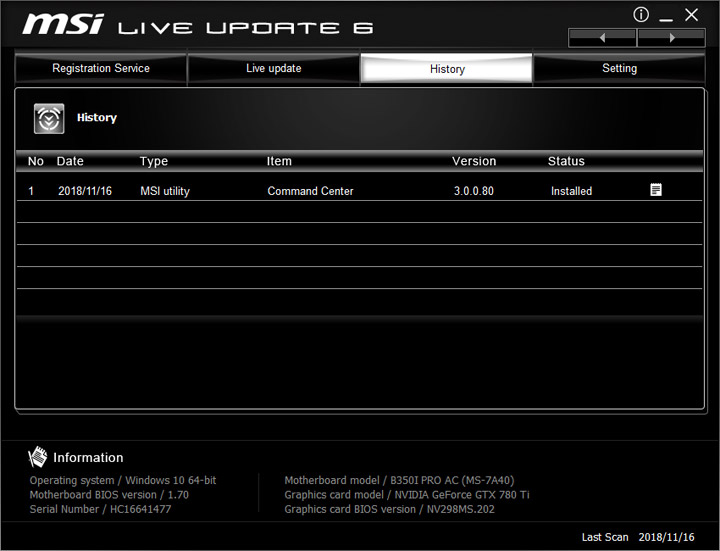Click Graphics card BIOS version NV298MS.202 line
Image resolution: width=720 pixels, height=551 pixels.
[389, 509]
